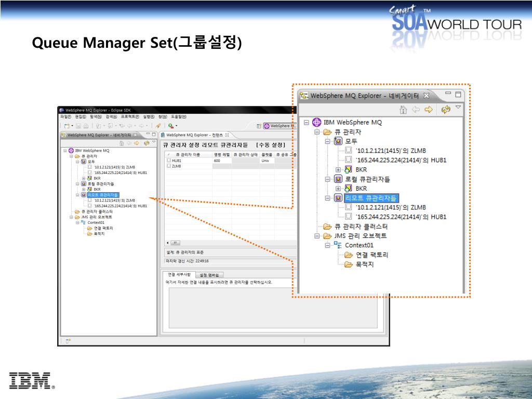Viewport: 532px width, 399px height.
Task: Collapse the Context01 node in the enlarged navigator
Action: [x=327, y=245]
